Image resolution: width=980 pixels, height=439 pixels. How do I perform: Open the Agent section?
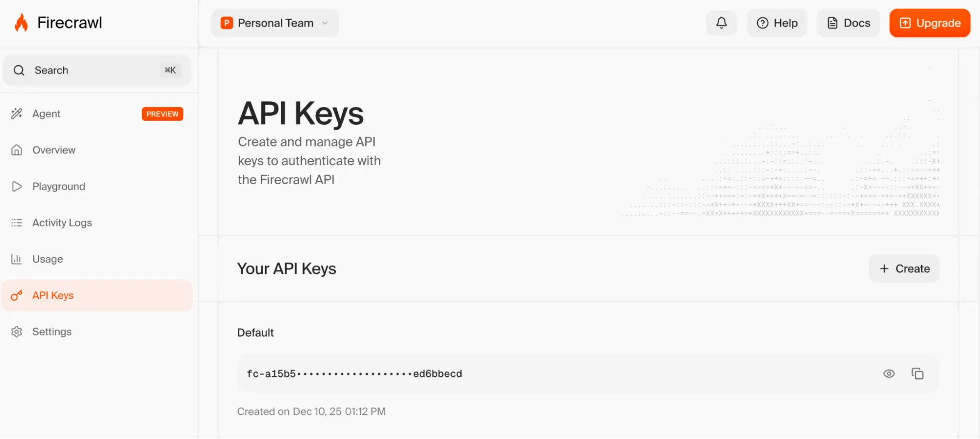[x=46, y=113]
